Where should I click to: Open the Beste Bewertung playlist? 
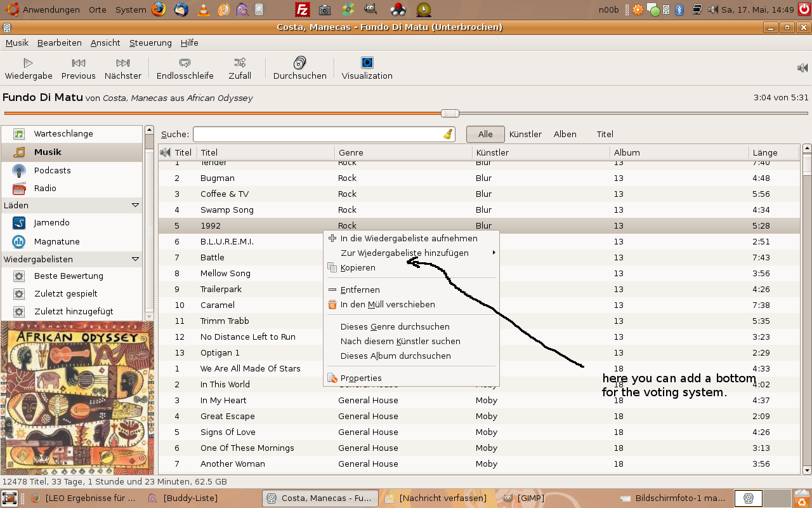tap(72, 276)
